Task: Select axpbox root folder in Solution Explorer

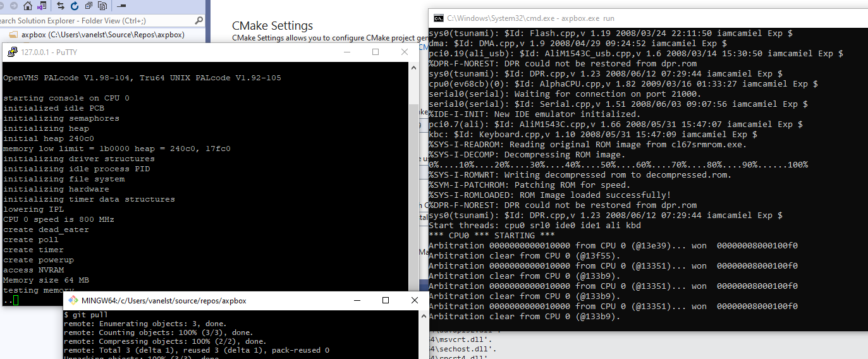Action: click(102, 35)
